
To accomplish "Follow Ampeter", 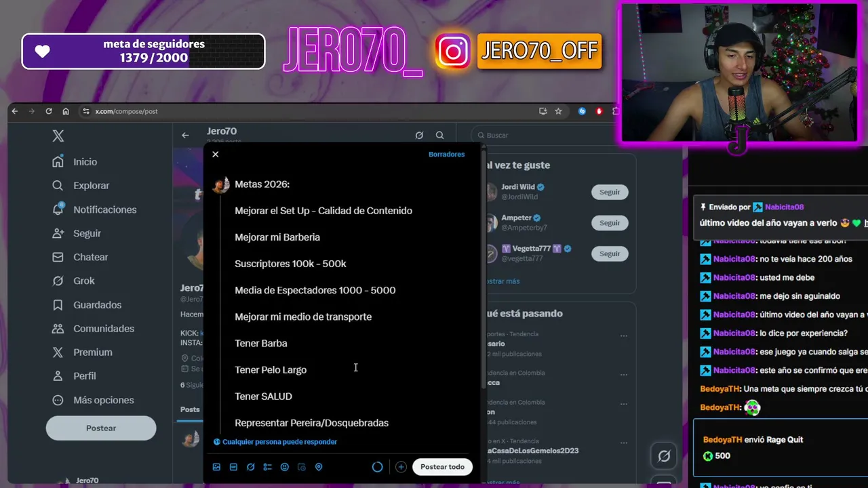I will tap(610, 223).
